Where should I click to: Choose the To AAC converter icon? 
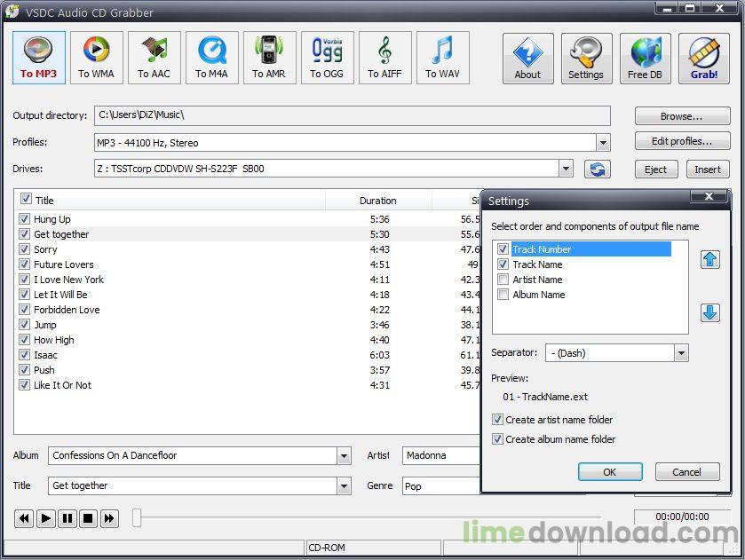(154, 58)
